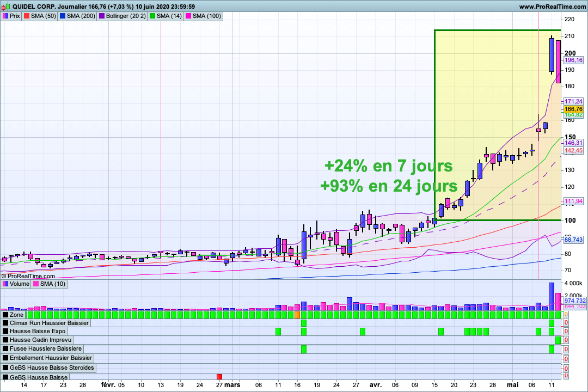Click the current price tag 166,76
Image resolution: width=588 pixels, height=392 pixels.
(573, 109)
